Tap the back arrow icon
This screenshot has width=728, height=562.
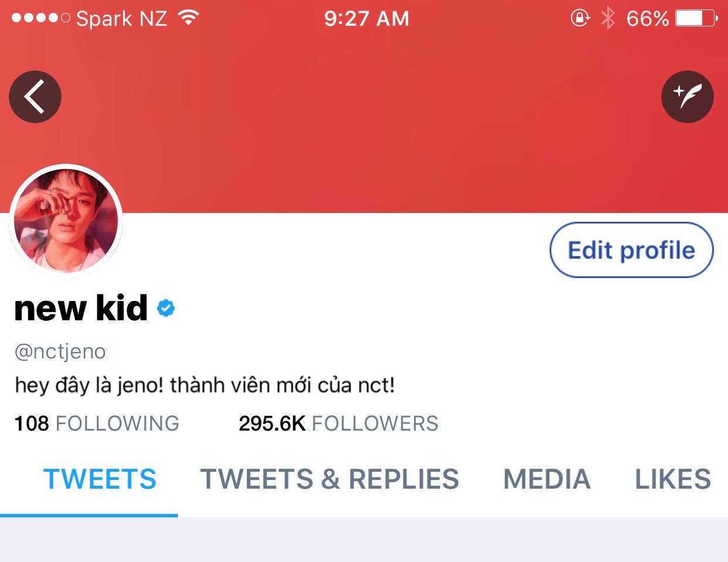click(x=35, y=97)
